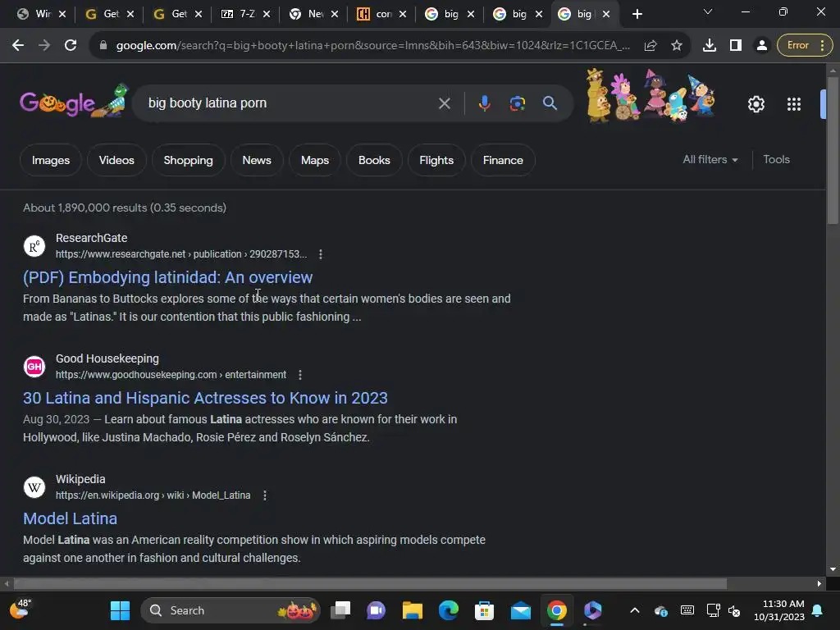The width and height of the screenshot is (840, 630).
Task: Open the More options dots for ResearchGate result
Action: pos(321,254)
